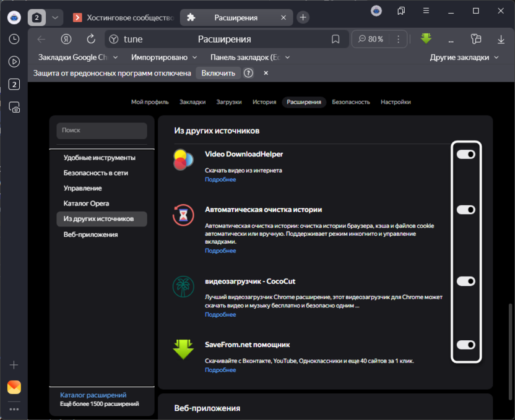Click the Video DownloadHelper extension icon
The image size is (515, 420).
coord(183,160)
